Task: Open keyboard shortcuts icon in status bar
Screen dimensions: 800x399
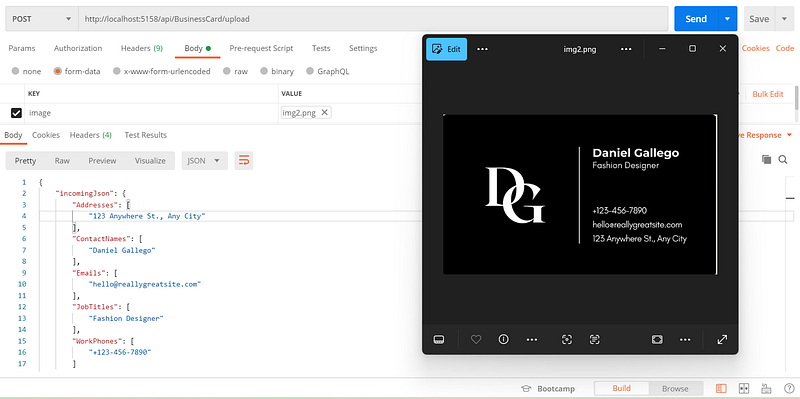Action: click(x=766, y=389)
